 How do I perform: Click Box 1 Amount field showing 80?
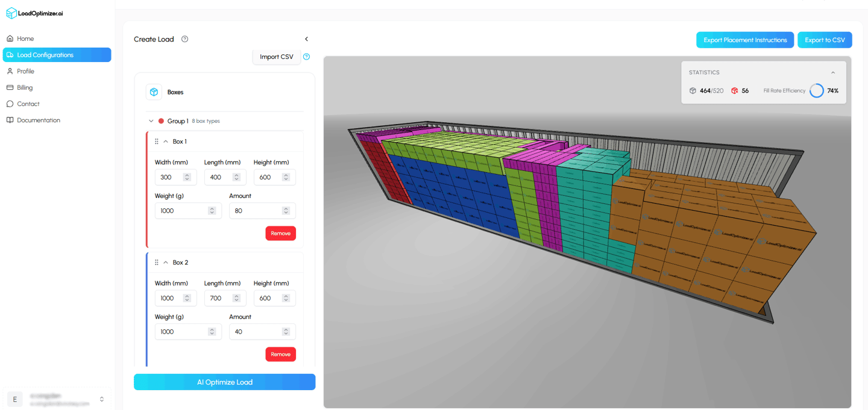tap(262, 211)
